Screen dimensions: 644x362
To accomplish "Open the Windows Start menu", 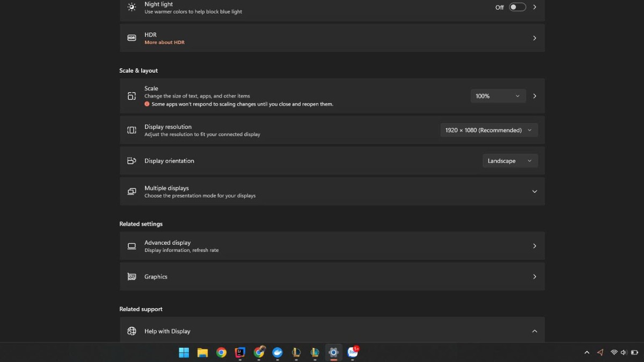I will point(184,352).
